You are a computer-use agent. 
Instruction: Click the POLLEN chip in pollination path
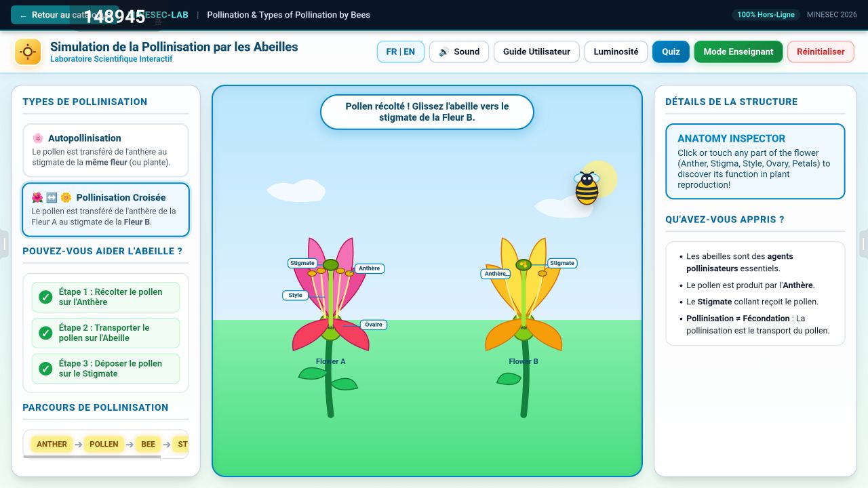point(104,445)
